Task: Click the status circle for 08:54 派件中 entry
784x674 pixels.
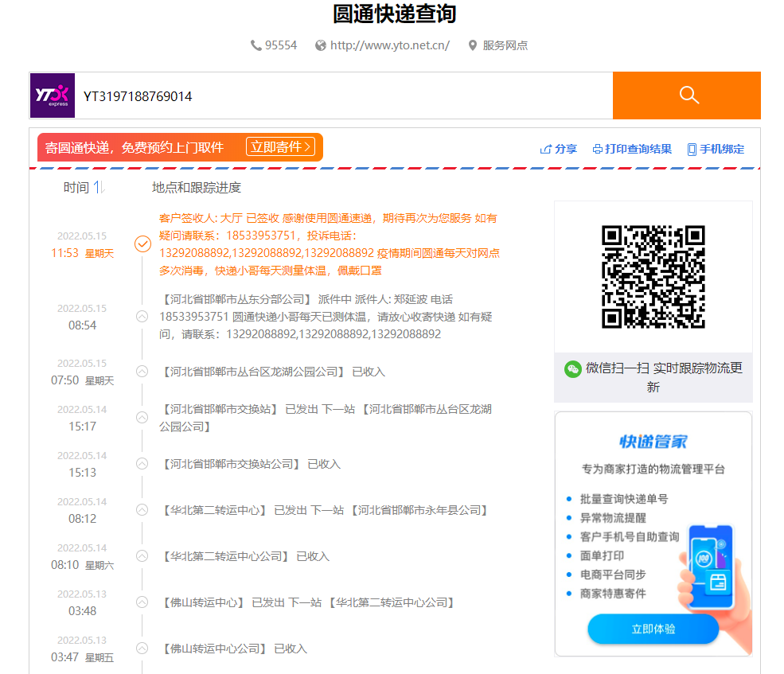Action: (142, 317)
